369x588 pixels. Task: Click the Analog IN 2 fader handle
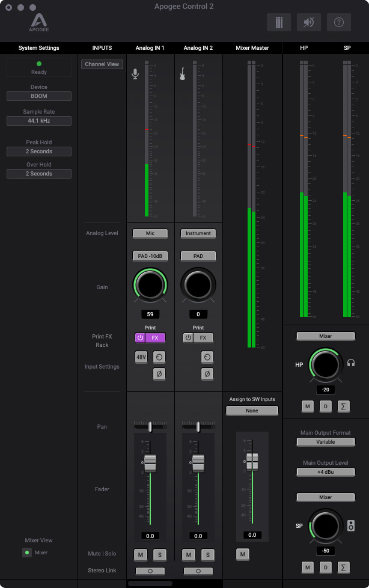198,462
